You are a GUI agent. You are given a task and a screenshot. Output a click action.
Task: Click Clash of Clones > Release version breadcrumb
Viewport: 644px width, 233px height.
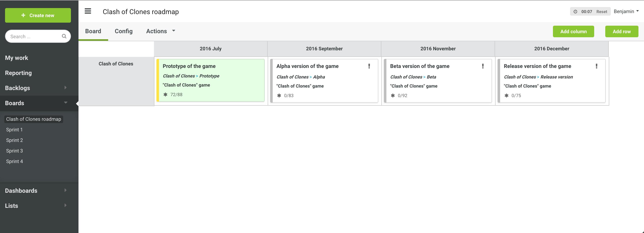point(538,77)
